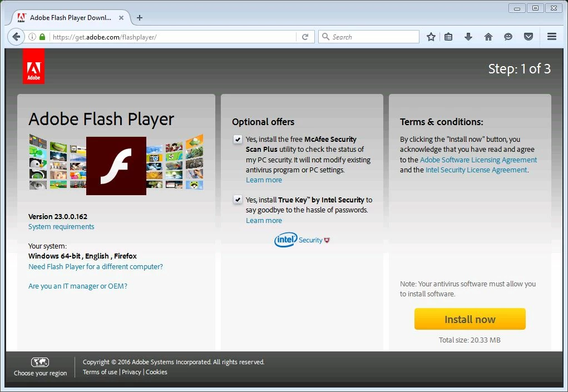Viewport: 568px width, 392px height.
Task: Open the site information icon in address bar
Action: click(32, 37)
